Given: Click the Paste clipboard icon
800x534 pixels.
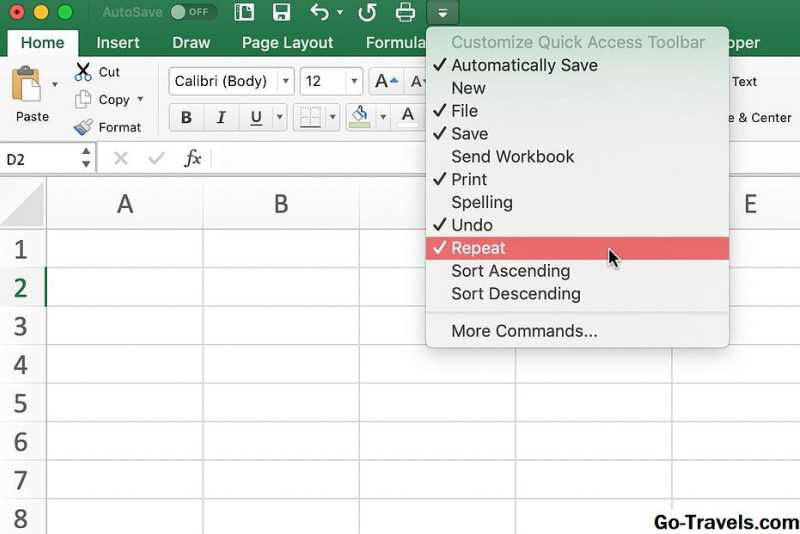Looking at the screenshot, I should [x=26, y=84].
